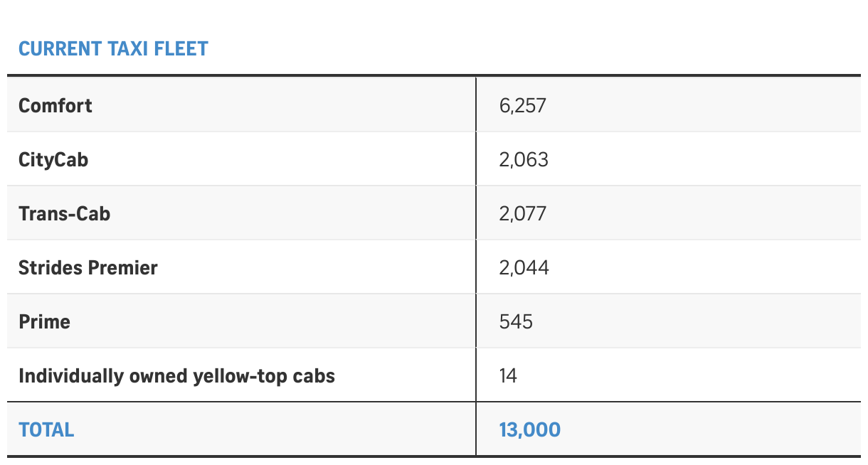This screenshot has height=465, width=868.
Task: Click the 13,000 total figure
Action: [529, 430]
